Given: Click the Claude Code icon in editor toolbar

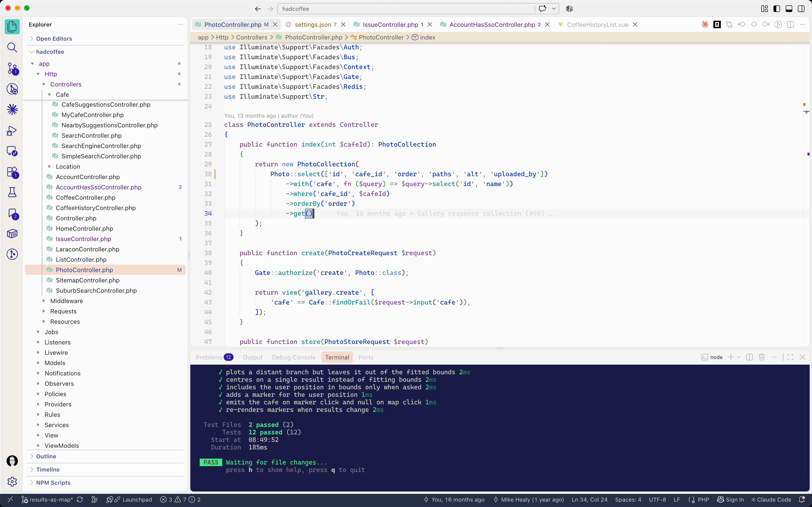Looking at the screenshot, I should tap(705, 24).
